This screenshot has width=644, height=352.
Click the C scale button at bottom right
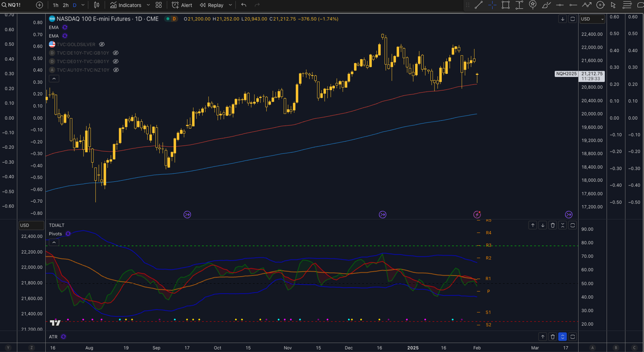tap(634, 348)
